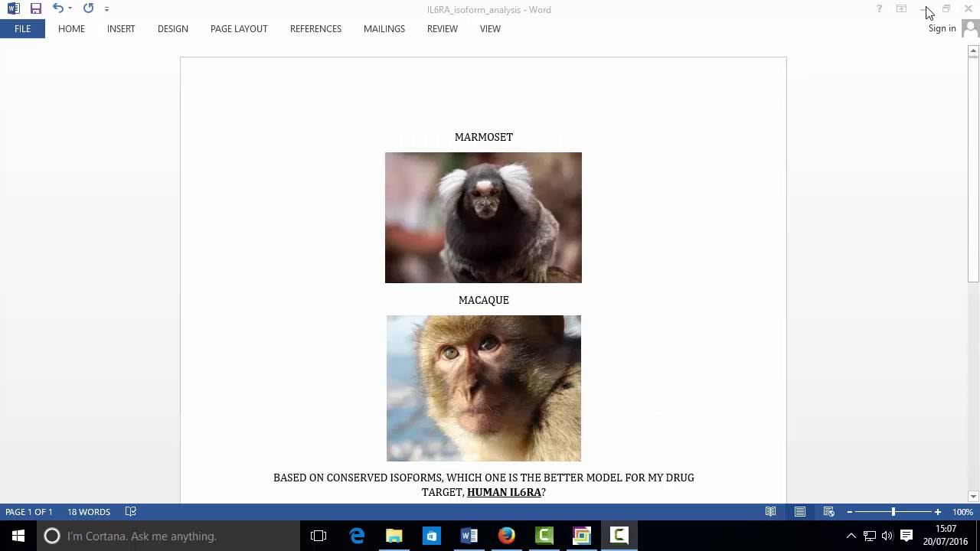Image resolution: width=980 pixels, height=551 pixels.
Task: Switch to Read Mode view
Action: click(771, 512)
